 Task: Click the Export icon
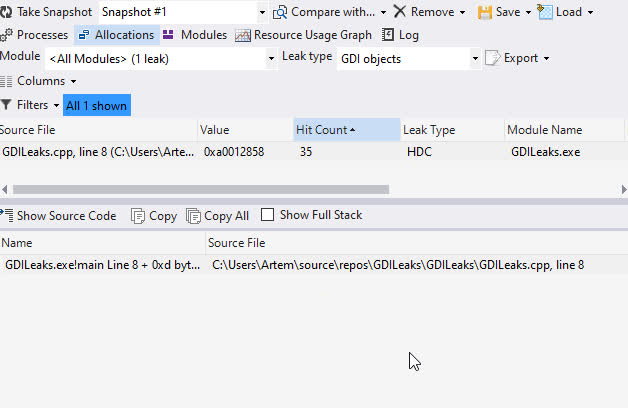click(x=492, y=58)
